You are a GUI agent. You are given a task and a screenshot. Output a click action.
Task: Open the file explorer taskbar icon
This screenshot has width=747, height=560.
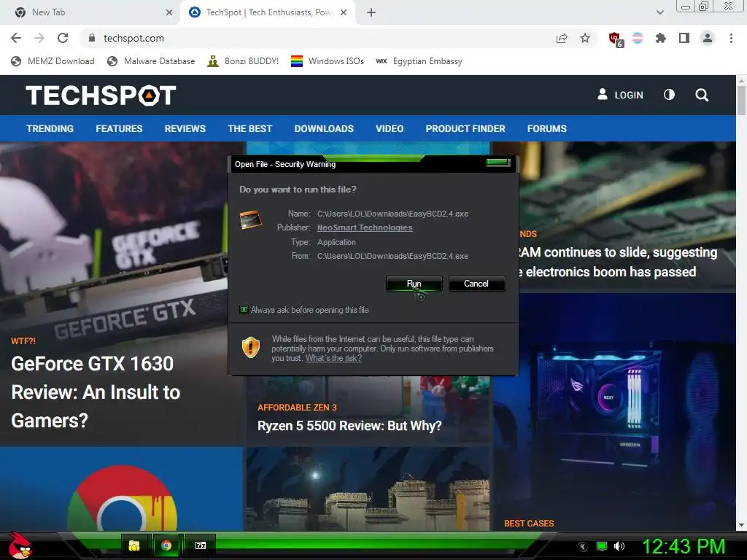134,545
